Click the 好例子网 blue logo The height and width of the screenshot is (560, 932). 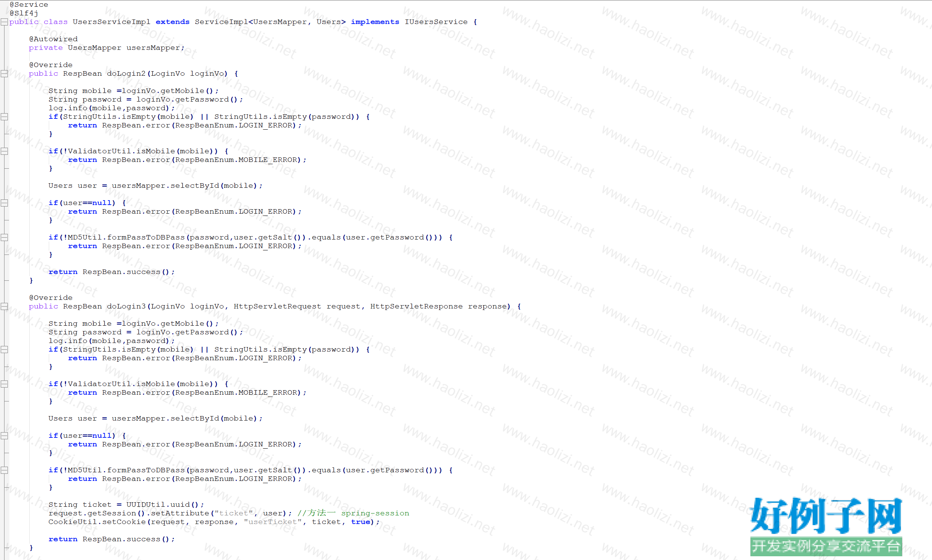pyautogui.click(x=825, y=515)
